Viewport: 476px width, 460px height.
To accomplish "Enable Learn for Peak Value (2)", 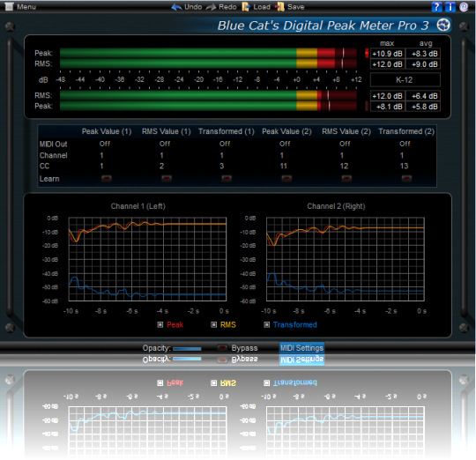I will (x=286, y=178).
